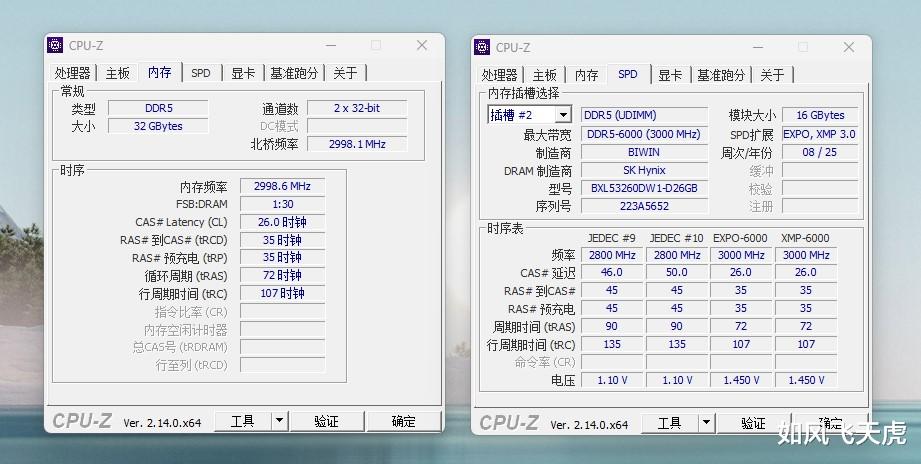The height and width of the screenshot is (464, 921).
Task: Select SPD tab in right CPU-Z window
Action: tap(628, 74)
